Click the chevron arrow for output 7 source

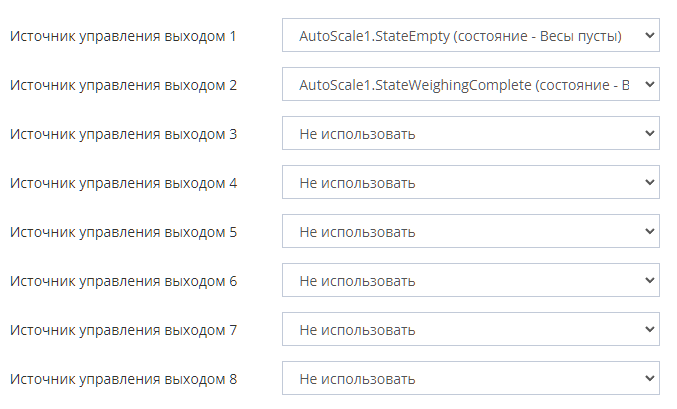click(x=649, y=330)
